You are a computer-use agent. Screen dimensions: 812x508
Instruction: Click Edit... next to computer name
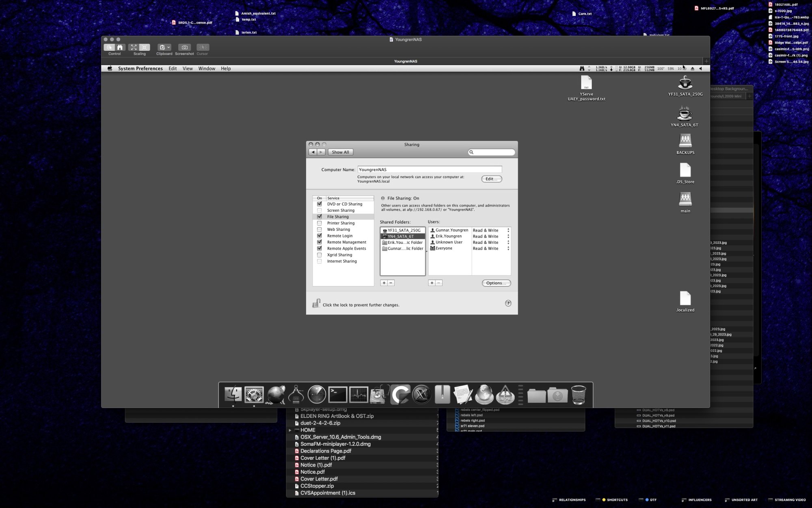pyautogui.click(x=491, y=179)
